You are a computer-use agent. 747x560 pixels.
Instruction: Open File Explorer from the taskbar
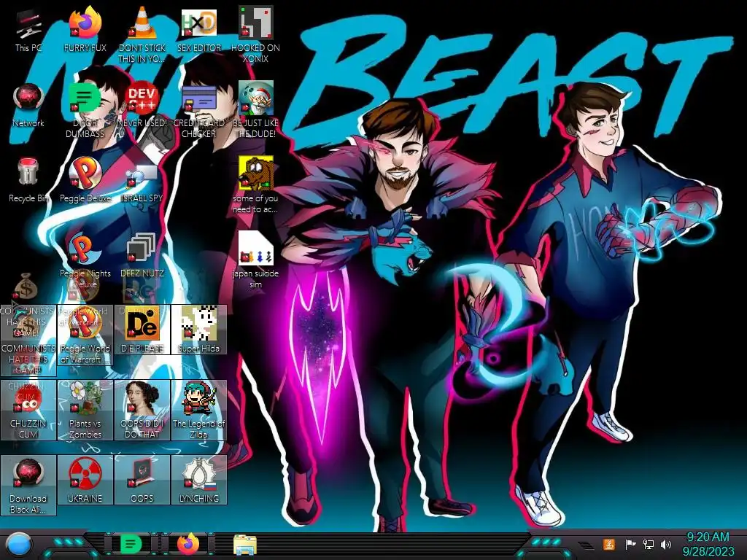pyautogui.click(x=245, y=545)
